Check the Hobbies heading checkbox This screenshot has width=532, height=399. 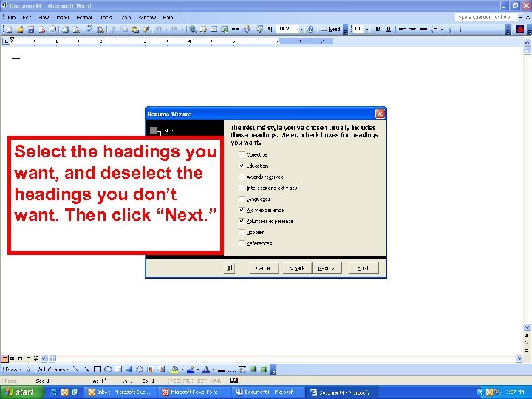241,232
